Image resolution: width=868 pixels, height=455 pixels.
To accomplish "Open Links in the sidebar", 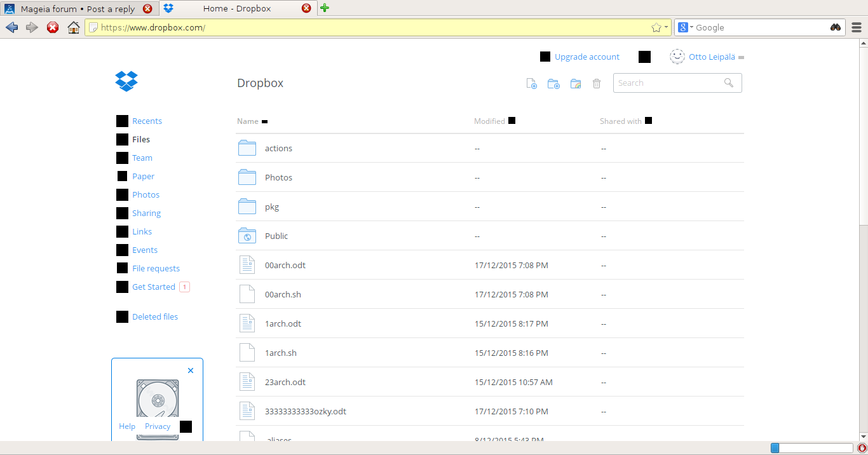I will click(142, 231).
